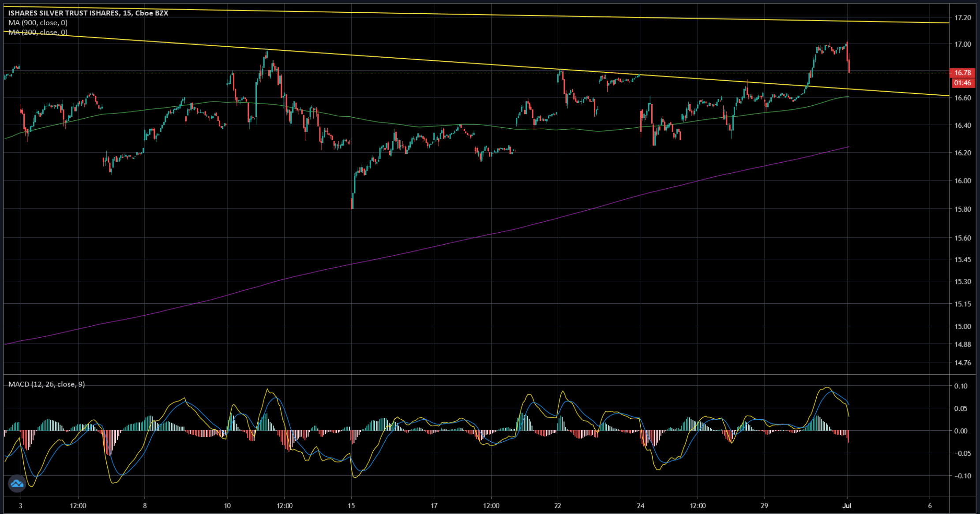Click the date label 15 on time axis
The image size is (980, 514).
351,506
